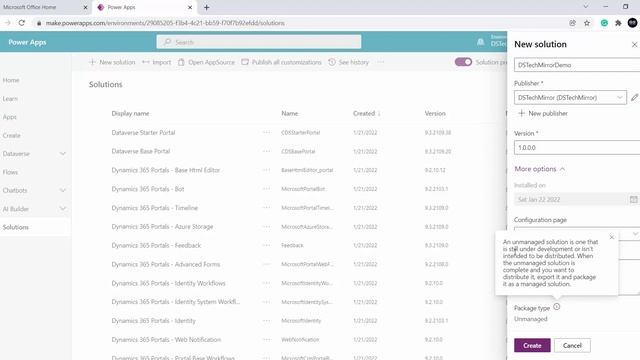
Task: Open Apps in left navigation
Action: coord(9,117)
